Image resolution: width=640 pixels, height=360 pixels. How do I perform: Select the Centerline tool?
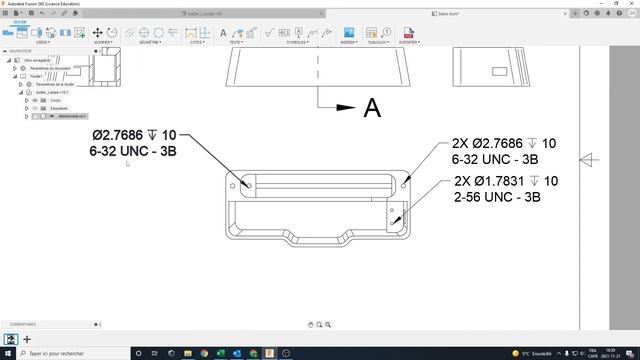coord(130,33)
